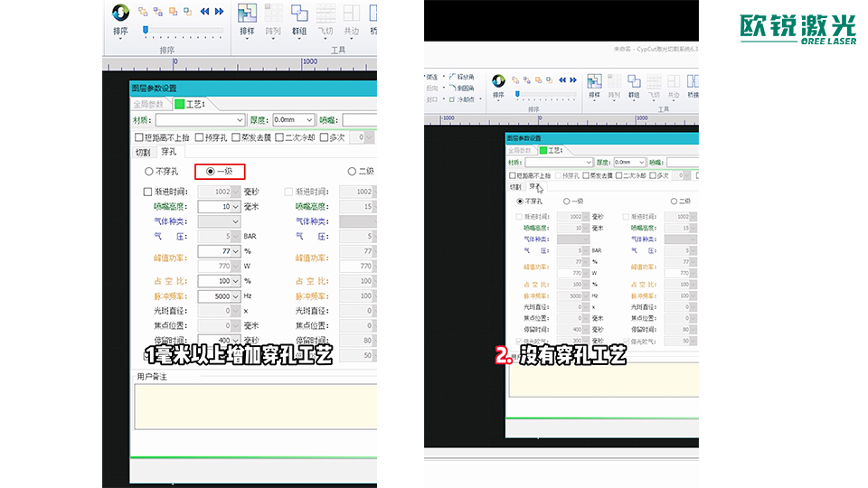
Task: Select the 二级 radio in right dialog
Action: 674,202
